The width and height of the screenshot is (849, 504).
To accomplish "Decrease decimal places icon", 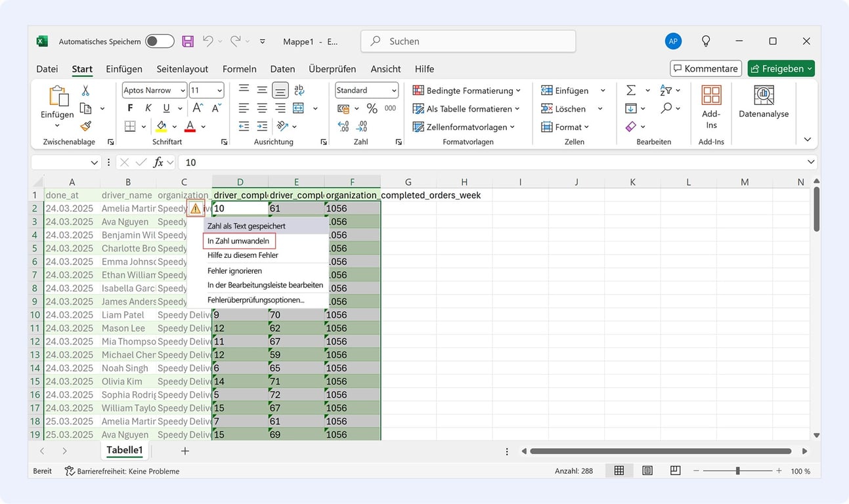I will click(361, 126).
